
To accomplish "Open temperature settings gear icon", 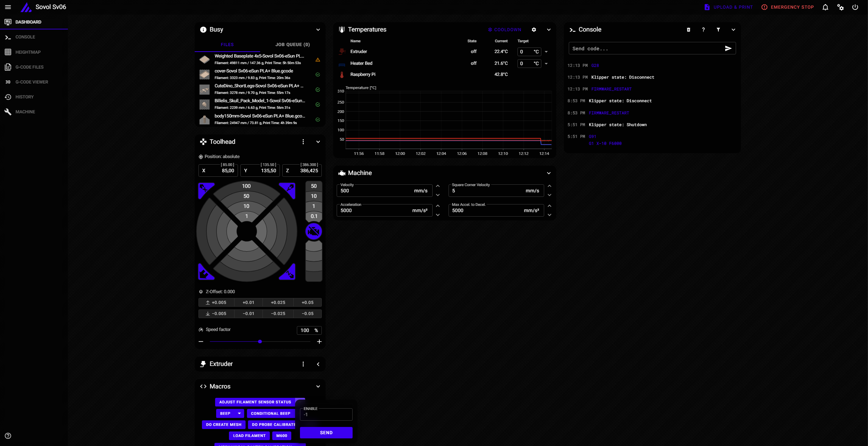I will tap(534, 30).
